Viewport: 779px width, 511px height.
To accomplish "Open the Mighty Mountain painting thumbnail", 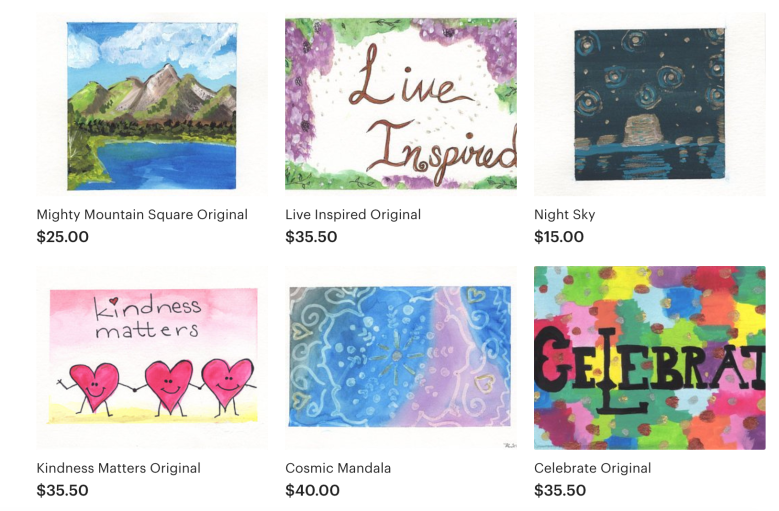I will (x=152, y=105).
